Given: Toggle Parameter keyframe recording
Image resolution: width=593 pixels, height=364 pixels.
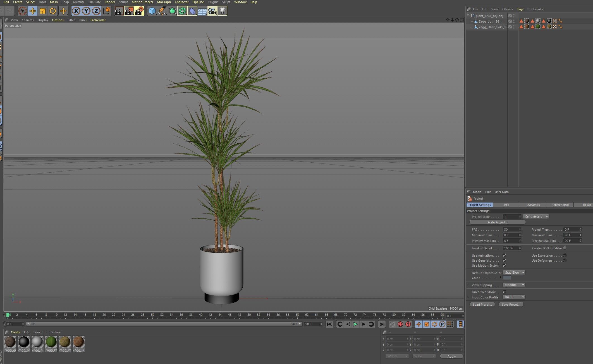Looking at the screenshot, I should point(442,324).
